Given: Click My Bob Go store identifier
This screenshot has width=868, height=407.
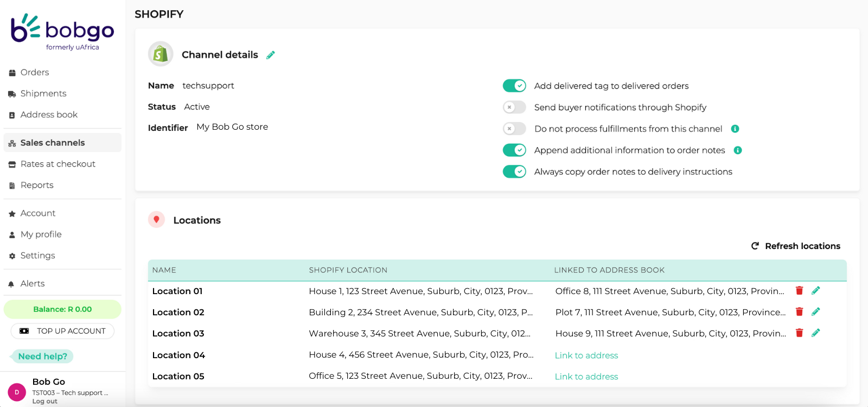Looking at the screenshot, I should 232,127.
